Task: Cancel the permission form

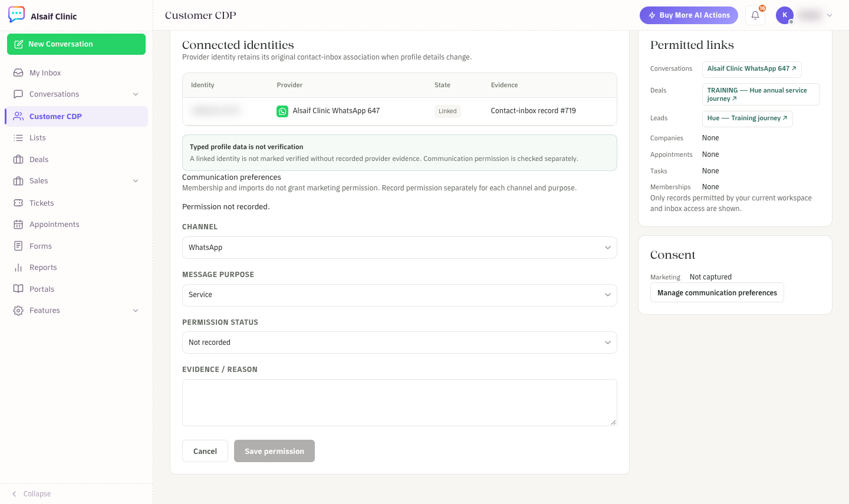Action: click(x=205, y=451)
